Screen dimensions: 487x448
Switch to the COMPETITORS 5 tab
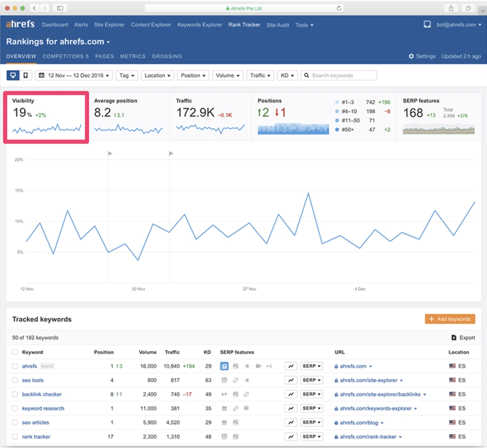coord(65,56)
